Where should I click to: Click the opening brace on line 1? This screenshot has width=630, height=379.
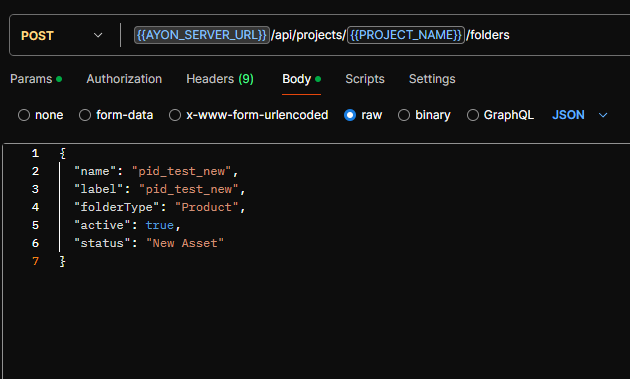point(62,153)
